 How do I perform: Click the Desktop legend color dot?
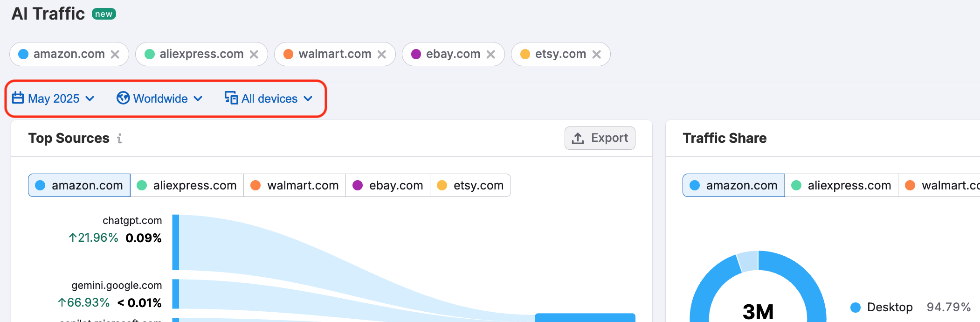coord(855,307)
